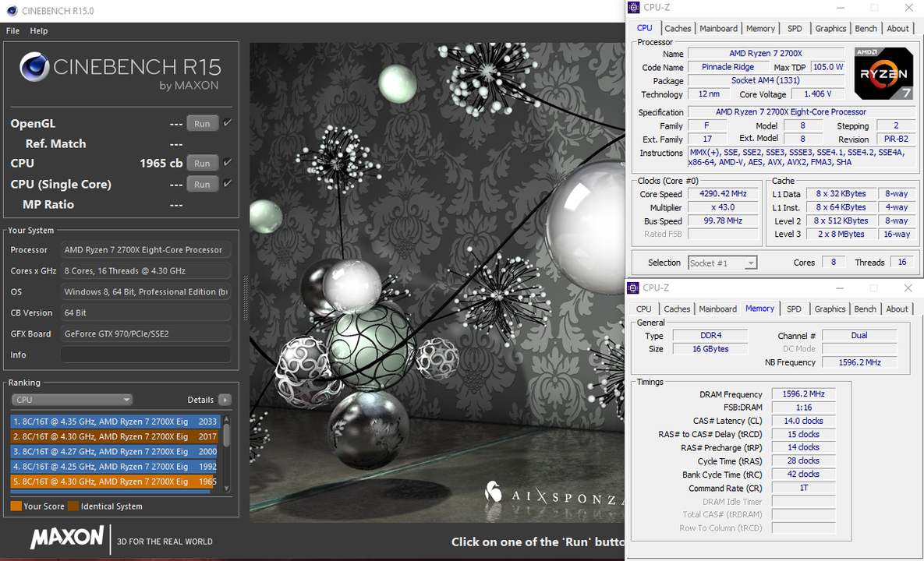Open Graphics tab in upper CPU-Z window
This screenshot has height=561, width=924.
click(830, 28)
